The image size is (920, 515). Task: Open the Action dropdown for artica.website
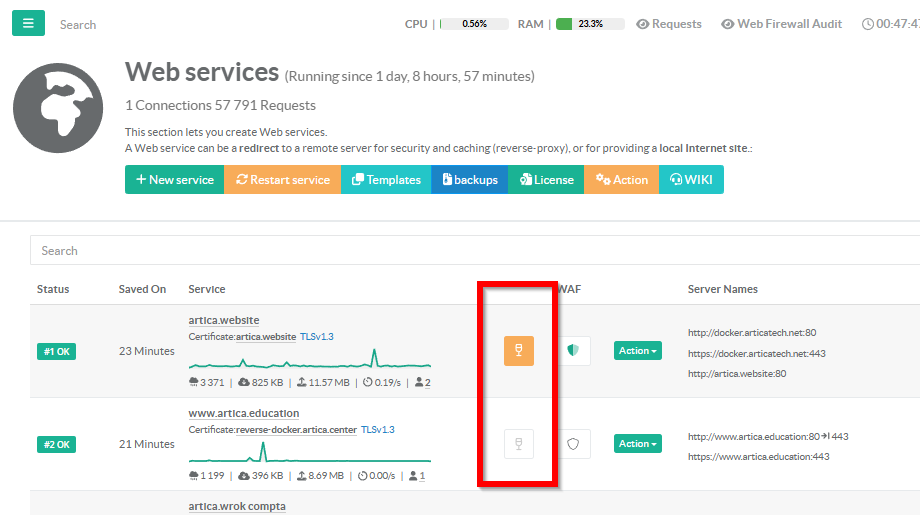tap(637, 351)
